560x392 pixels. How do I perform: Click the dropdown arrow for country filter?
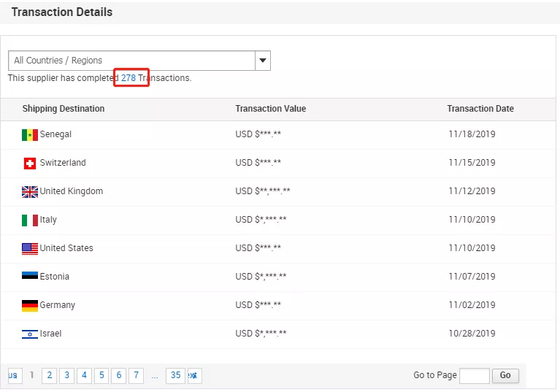[263, 61]
